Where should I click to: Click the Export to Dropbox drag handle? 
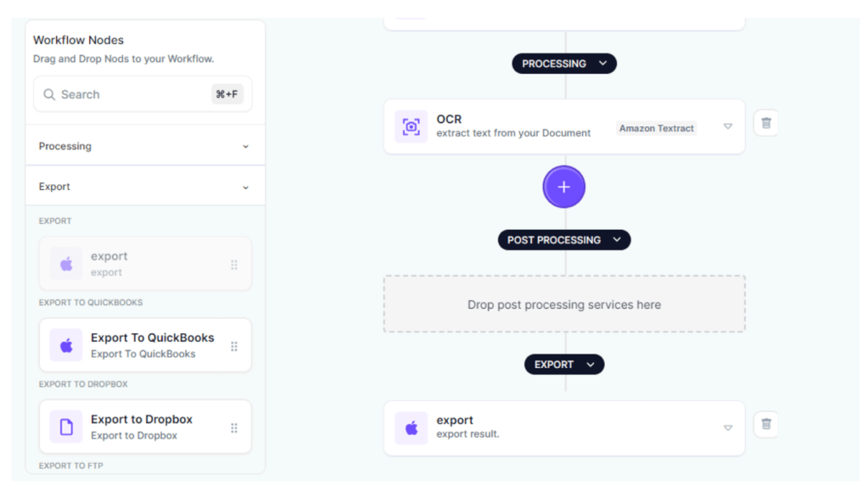click(234, 427)
